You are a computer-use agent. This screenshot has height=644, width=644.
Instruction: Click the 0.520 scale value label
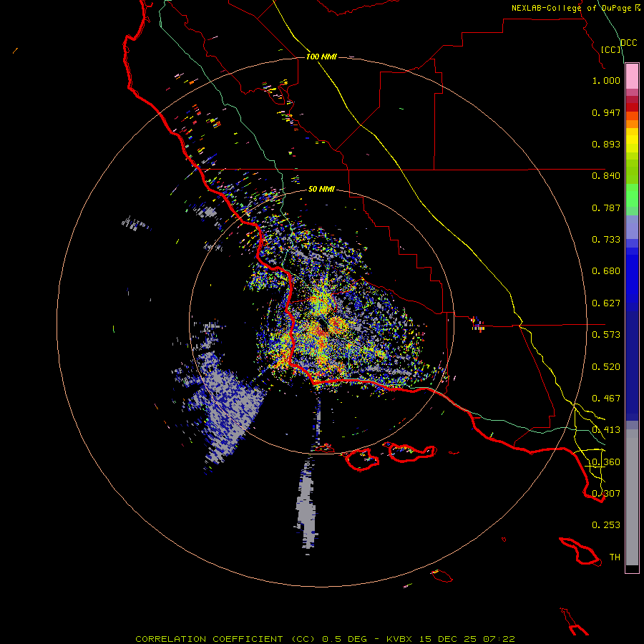click(x=606, y=367)
